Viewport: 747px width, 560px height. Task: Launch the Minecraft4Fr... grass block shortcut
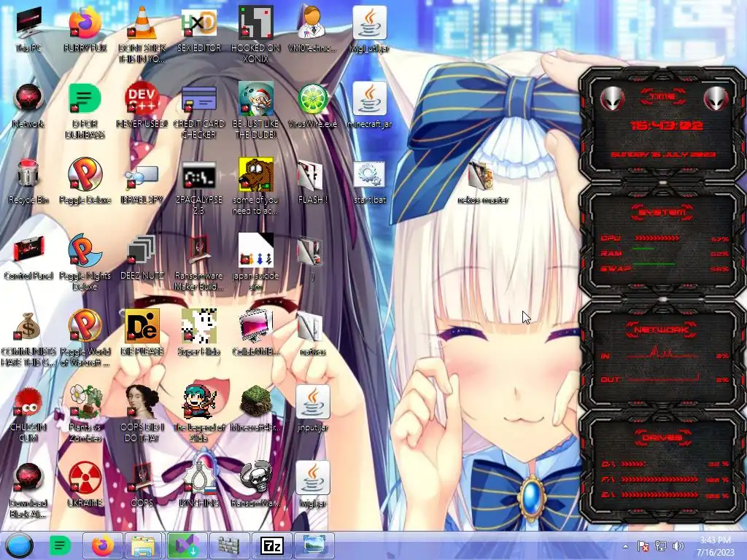pyautogui.click(x=256, y=408)
